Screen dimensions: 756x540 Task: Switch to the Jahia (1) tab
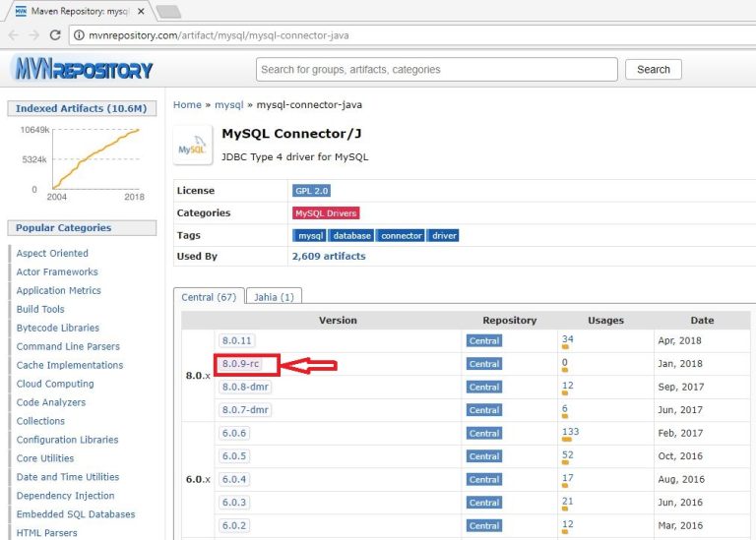[x=274, y=297]
